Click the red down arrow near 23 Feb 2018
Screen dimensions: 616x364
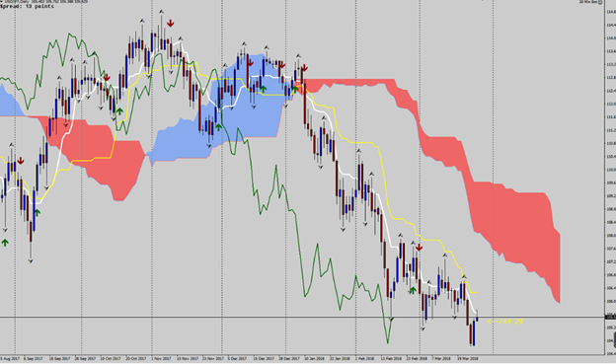420,237
